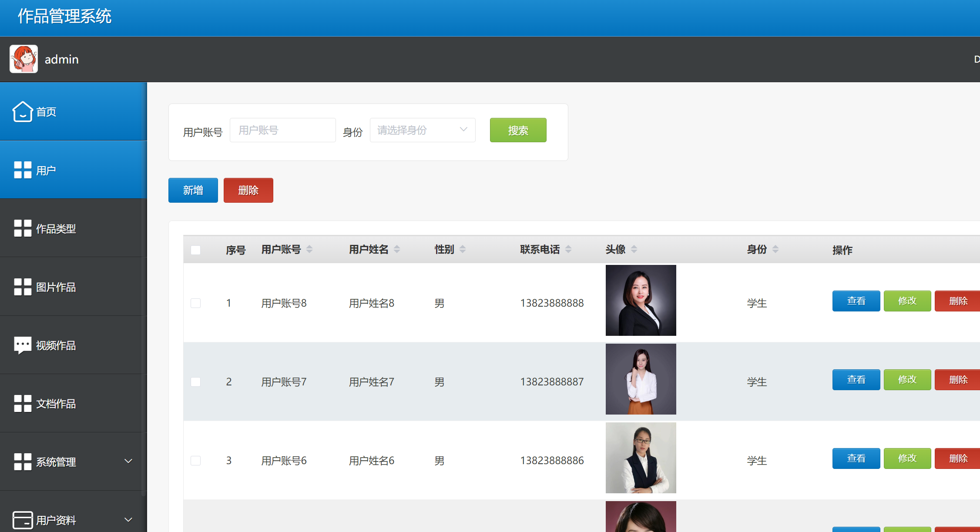Click the green 搜索 button
980x532 pixels.
point(518,130)
